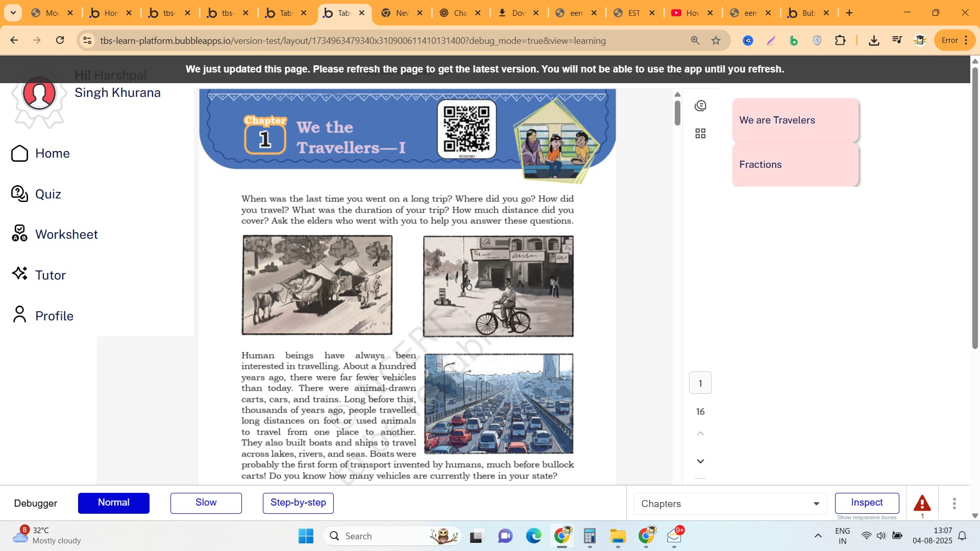
Task: Open the Quiz section icon
Action: pos(19,194)
